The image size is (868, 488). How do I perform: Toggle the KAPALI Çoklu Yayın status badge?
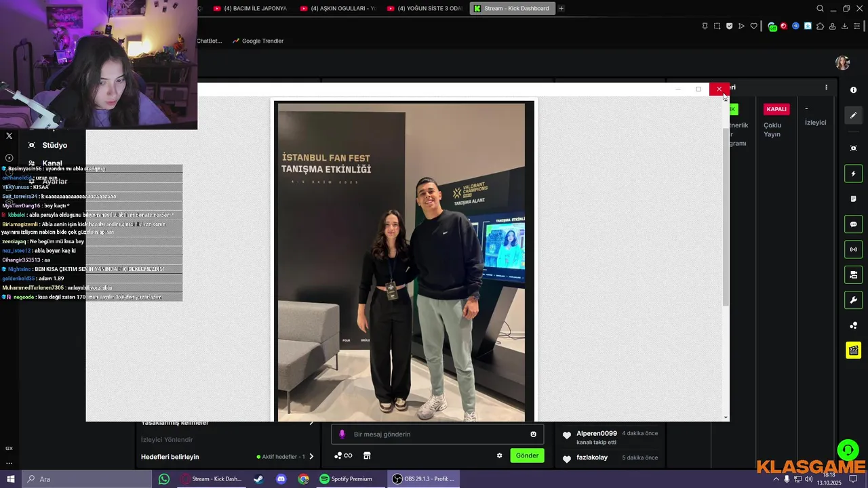776,109
